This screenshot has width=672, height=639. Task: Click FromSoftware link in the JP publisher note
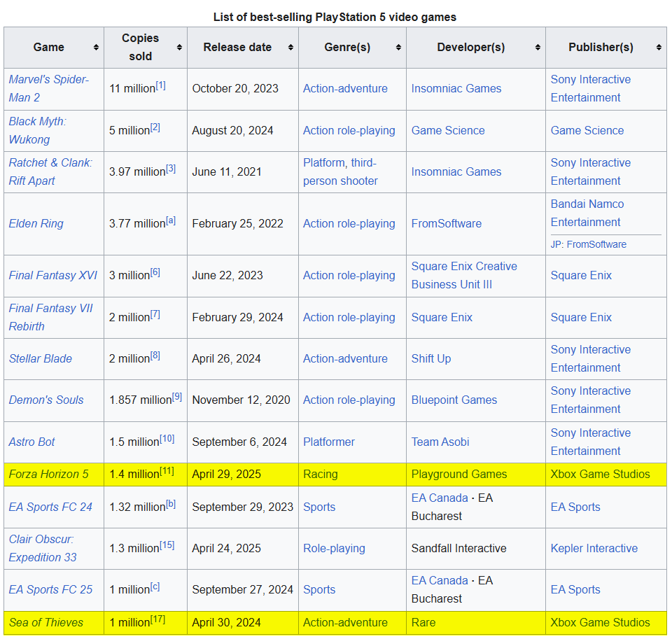[596, 244]
